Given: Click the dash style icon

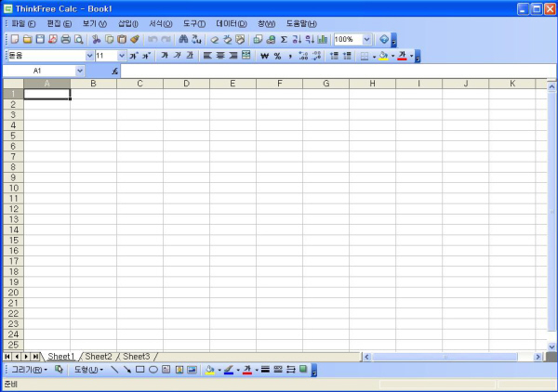Looking at the screenshot, I should [278, 370].
